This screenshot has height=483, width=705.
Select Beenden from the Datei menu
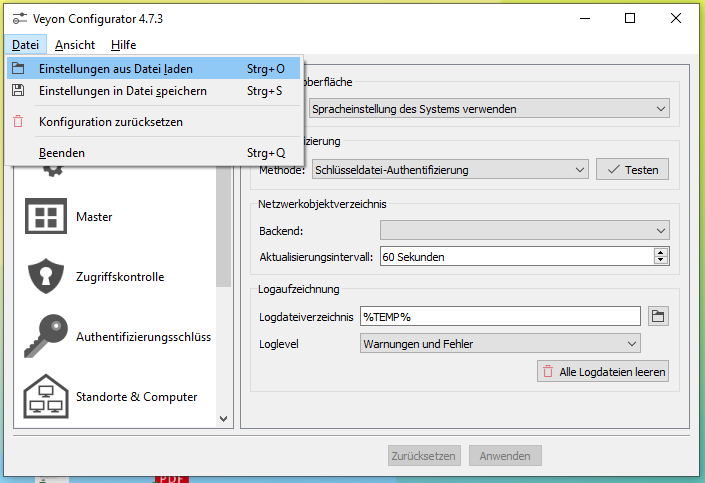[154, 152]
